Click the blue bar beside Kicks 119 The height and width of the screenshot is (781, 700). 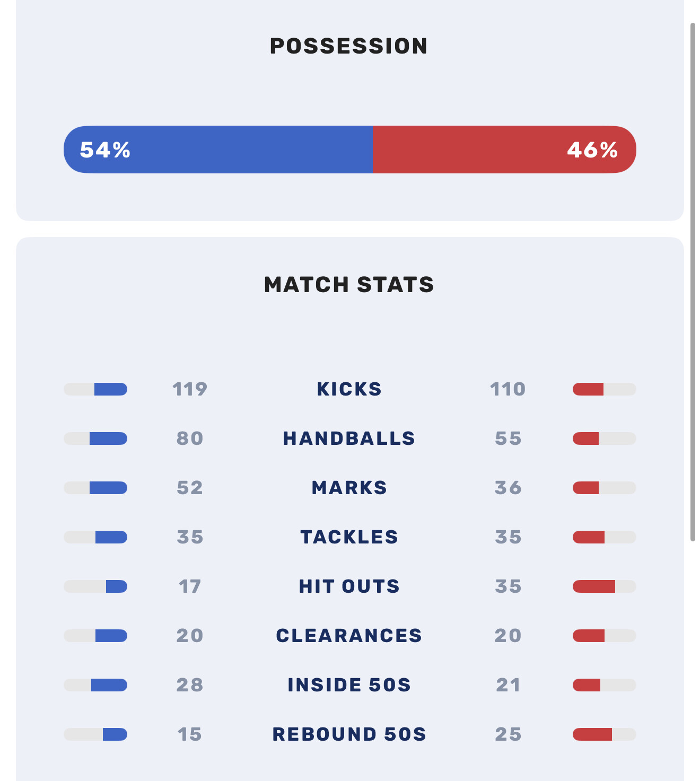pyautogui.click(x=110, y=389)
